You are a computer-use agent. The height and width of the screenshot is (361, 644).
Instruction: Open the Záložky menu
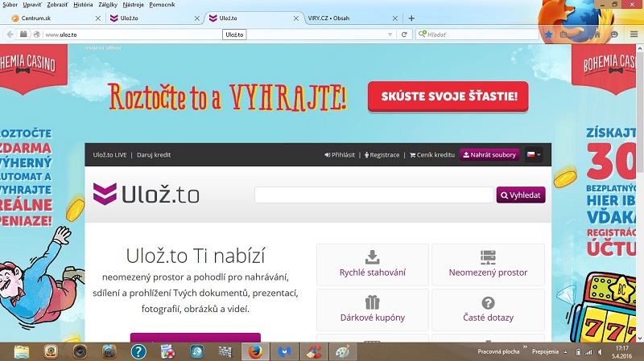tap(108, 5)
